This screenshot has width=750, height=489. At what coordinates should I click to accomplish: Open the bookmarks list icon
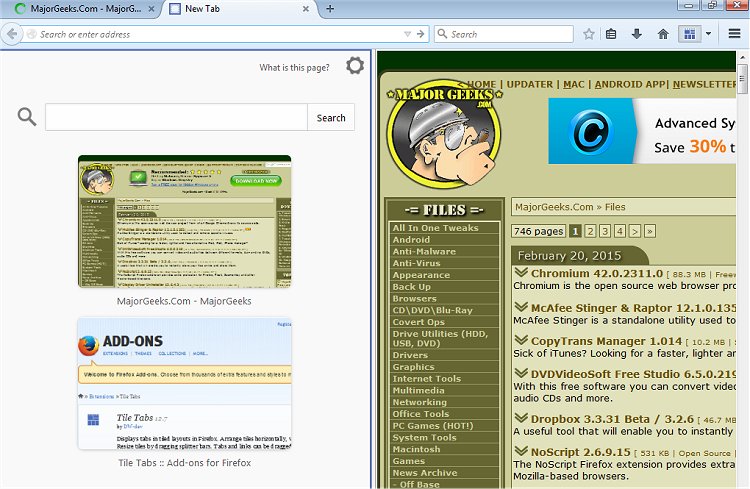(x=611, y=34)
